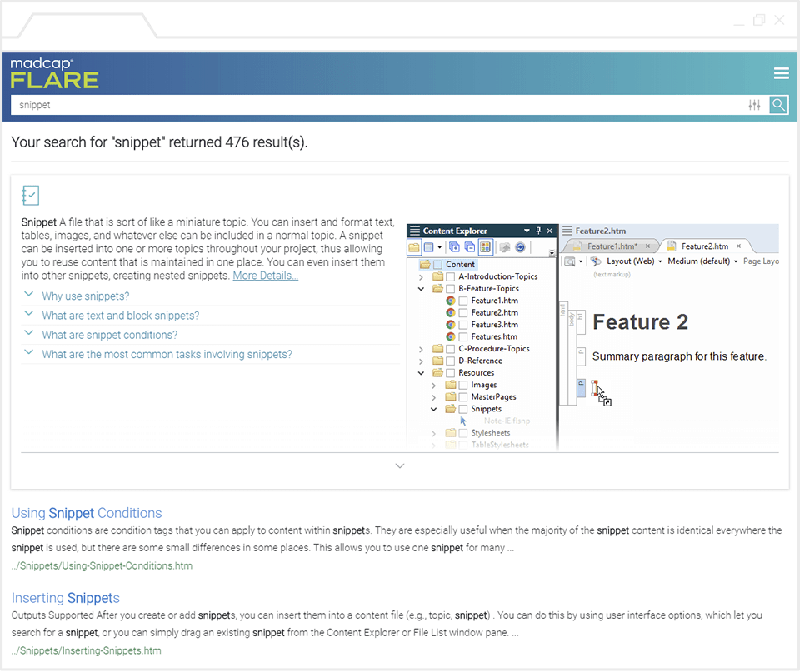The height and width of the screenshot is (672, 800).
Task: Click the toolbar overflow arrow in Content Explorer
Action: click(x=552, y=252)
